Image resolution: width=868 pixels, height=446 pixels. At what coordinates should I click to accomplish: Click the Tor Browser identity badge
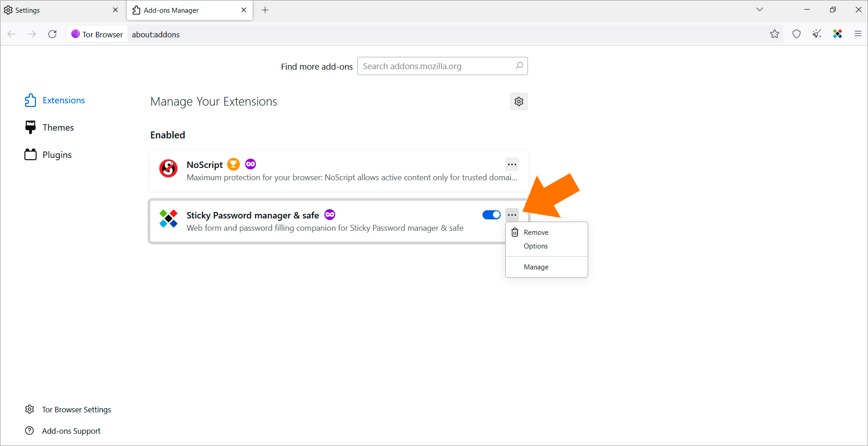tap(97, 34)
